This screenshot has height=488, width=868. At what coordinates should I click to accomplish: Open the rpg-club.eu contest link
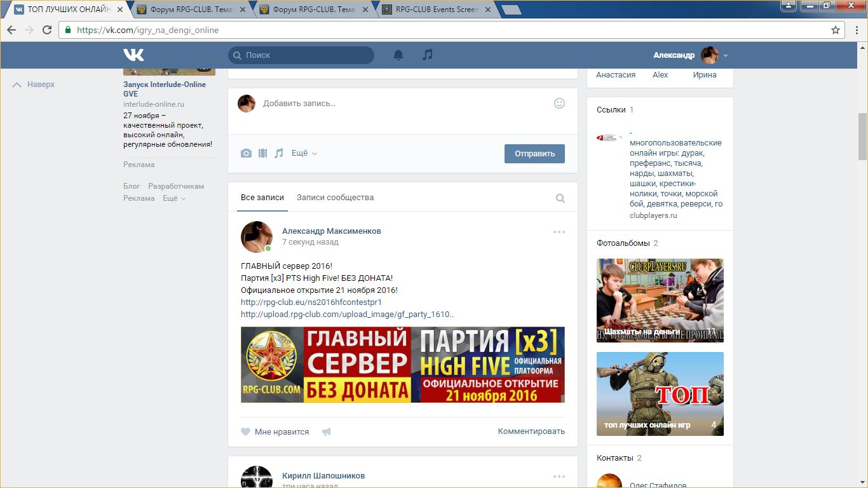(311, 302)
